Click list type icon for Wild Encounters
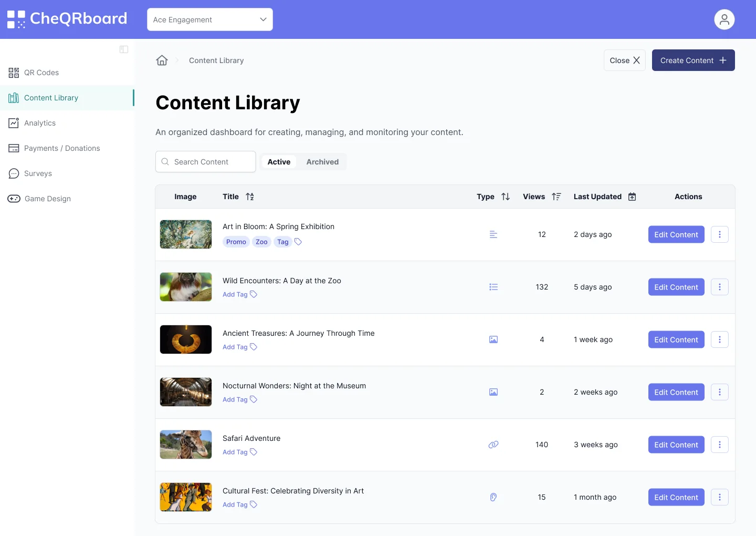 click(x=493, y=287)
